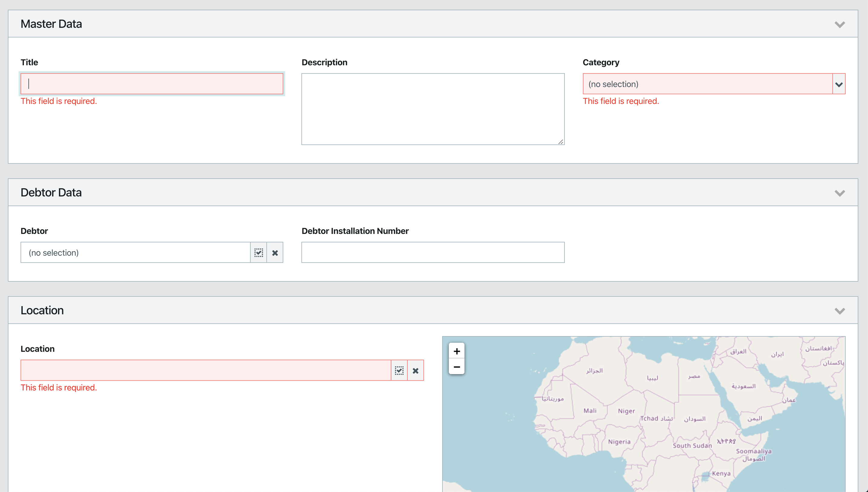Image resolution: width=868 pixels, height=492 pixels.
Task: Focus the Title input field
Action: 152,84
